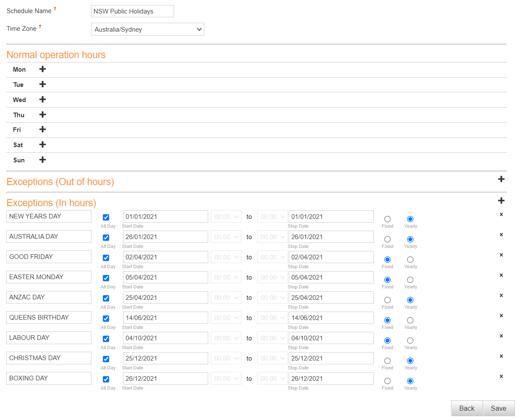Open stop time dropdown for LABOUR DAY

[272, 338]
